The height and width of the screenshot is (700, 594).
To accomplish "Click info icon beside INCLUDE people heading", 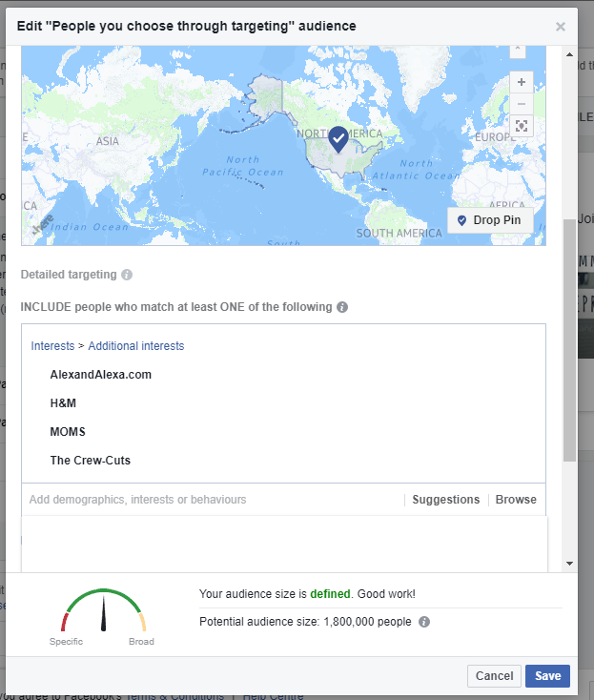I will click(x=342, y=307).
